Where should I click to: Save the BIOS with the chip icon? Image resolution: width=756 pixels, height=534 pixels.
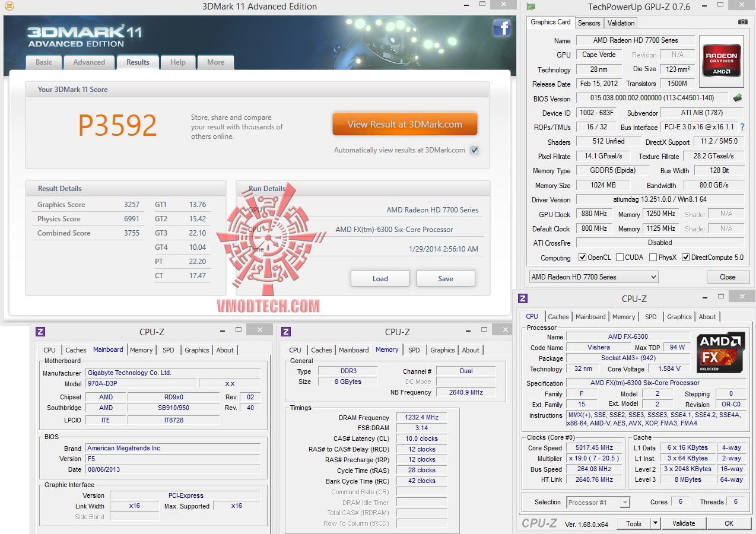738,98
